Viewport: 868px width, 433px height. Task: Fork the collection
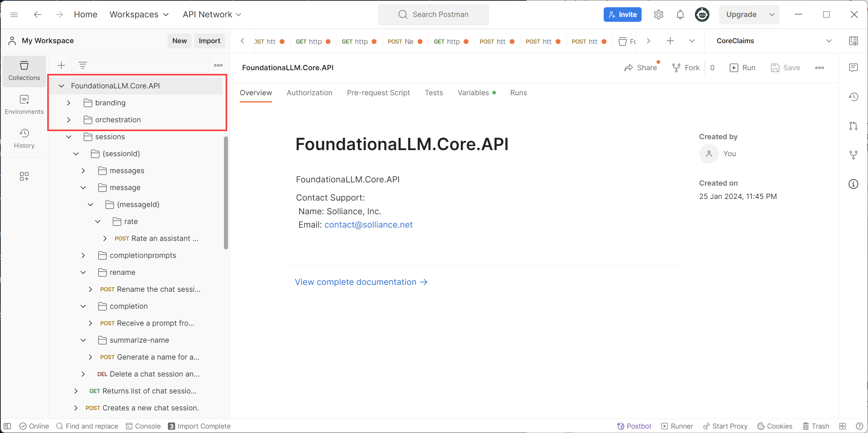pos(686,68)
